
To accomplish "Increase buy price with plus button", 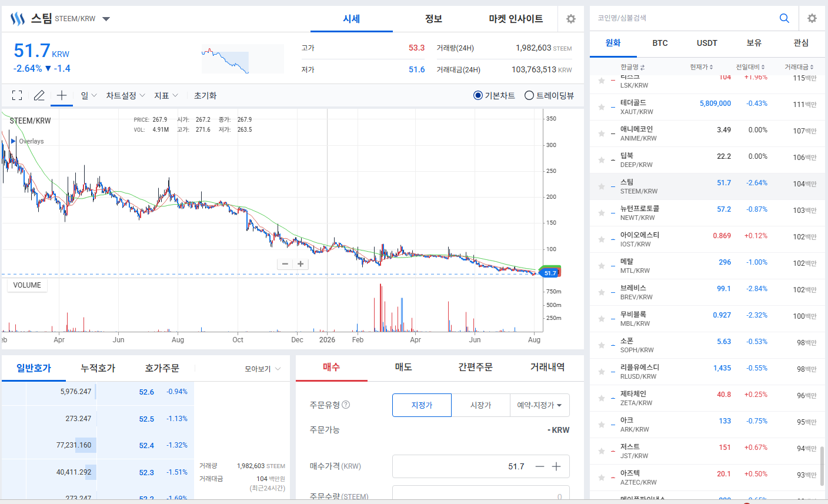I will [x=556, y=466].
